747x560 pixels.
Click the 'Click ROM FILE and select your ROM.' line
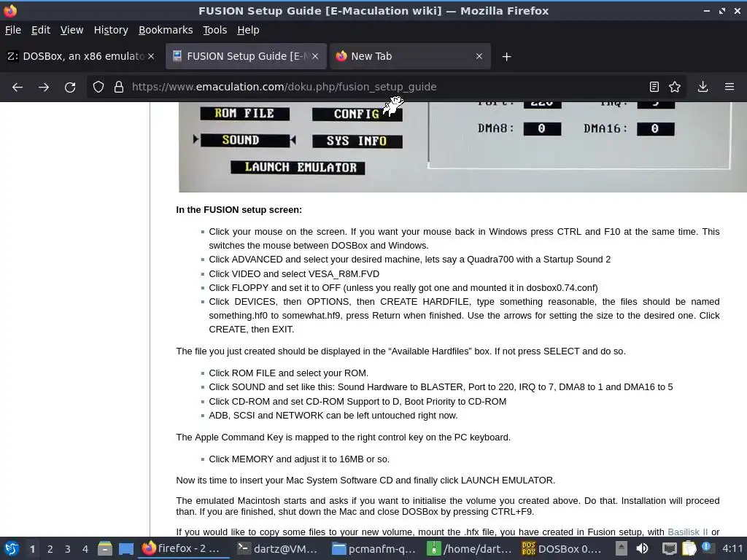(288, 373)
